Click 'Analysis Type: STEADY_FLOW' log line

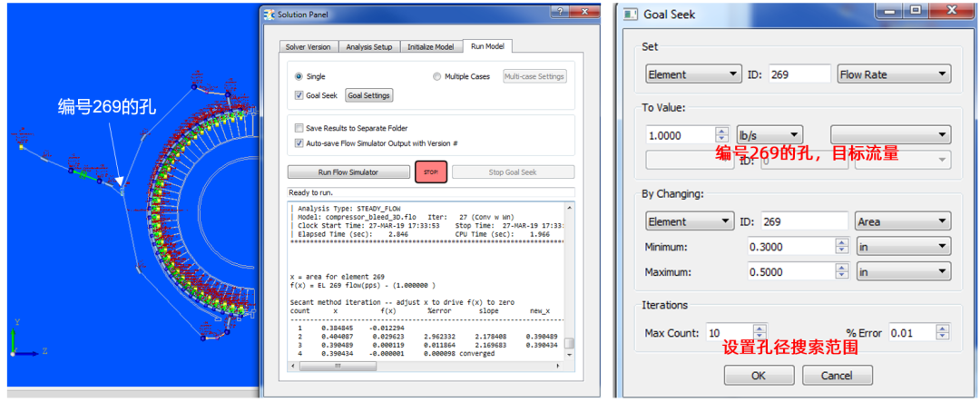click(x=350, y=209)
